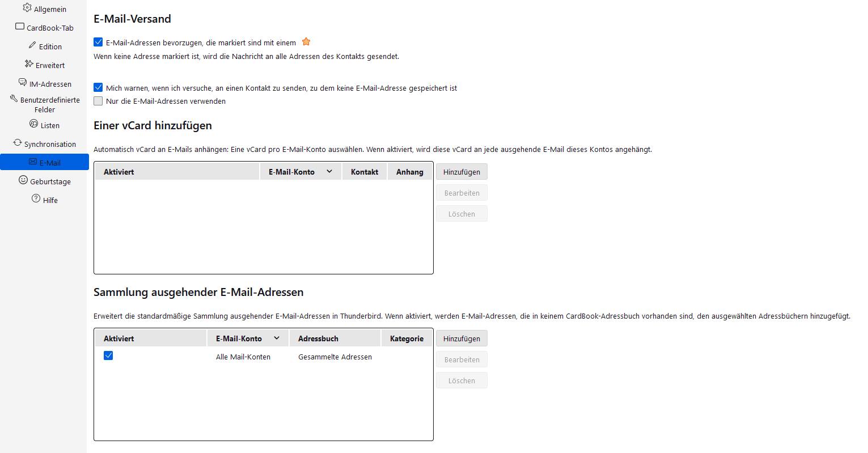Enable 'Nur die E-Mail-Adressen verwenden' checkbox
The height and width of the screenshot is (453, 868).
coord(98,101)
